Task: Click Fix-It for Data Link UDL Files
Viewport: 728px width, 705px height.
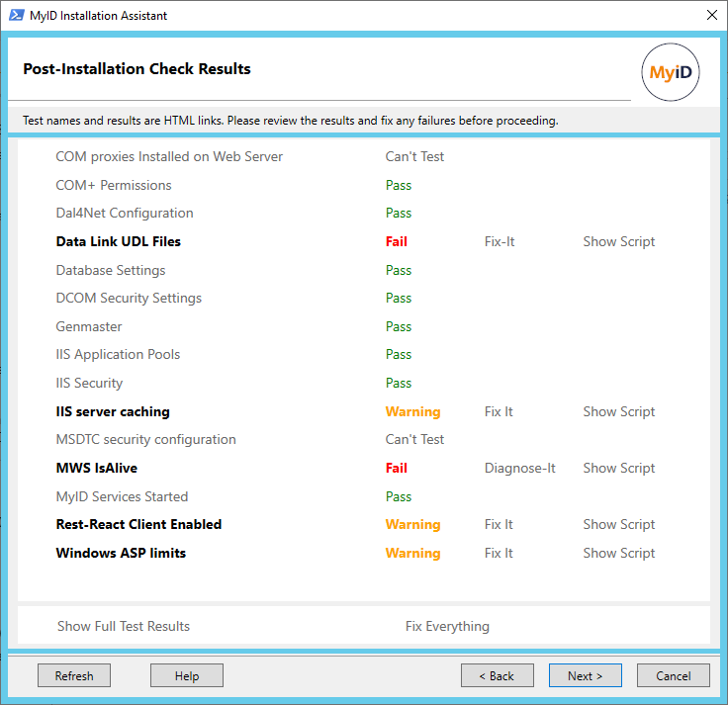Action: 499,241
